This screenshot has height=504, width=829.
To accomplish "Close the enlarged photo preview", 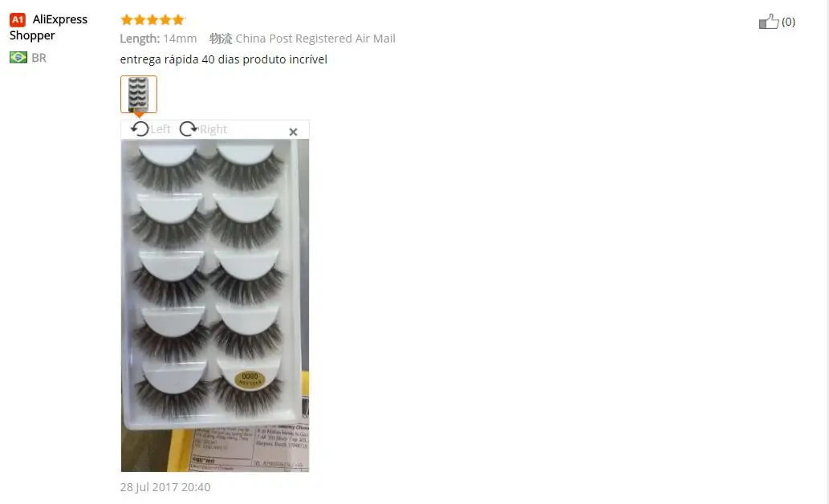I will (x=294, y=132).
